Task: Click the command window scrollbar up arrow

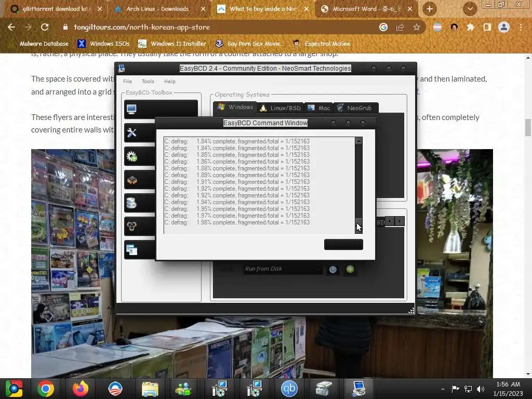Action: [x=358, y=141]
